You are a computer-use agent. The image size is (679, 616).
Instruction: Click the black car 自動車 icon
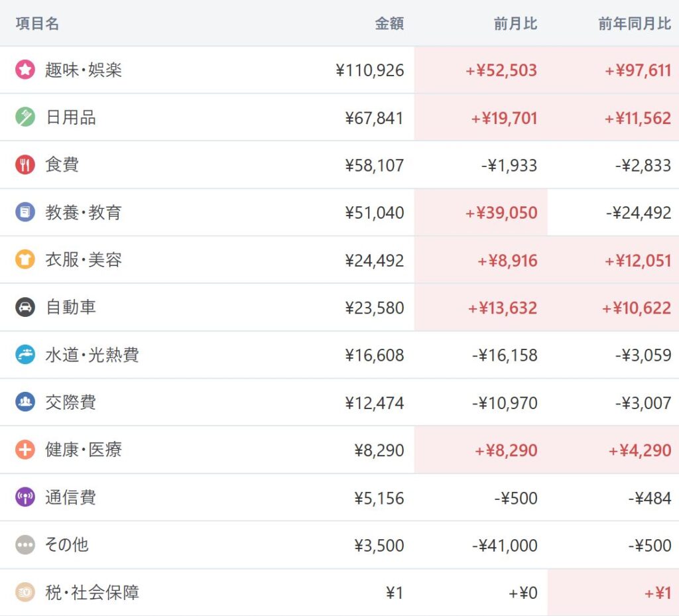[x=25, y=308]
